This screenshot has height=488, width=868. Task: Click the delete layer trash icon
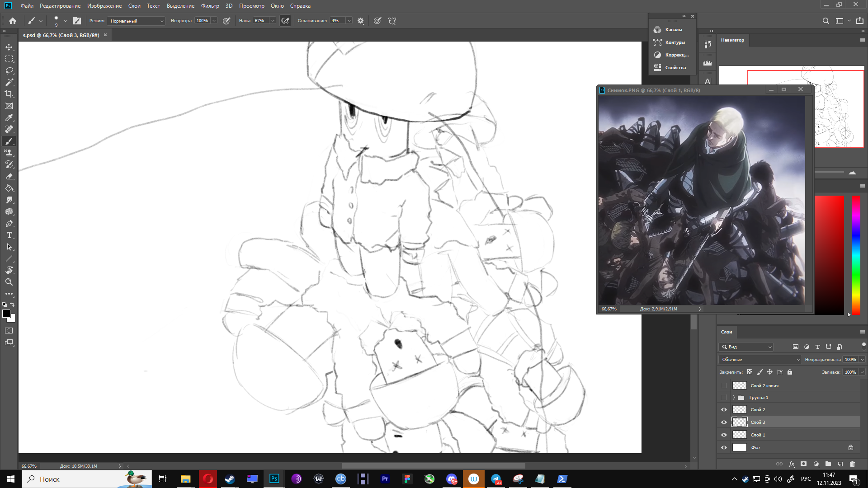coord(852,464)
